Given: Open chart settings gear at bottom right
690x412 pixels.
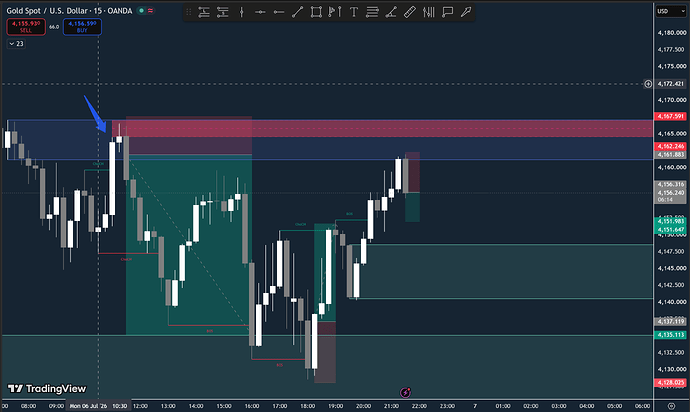Looking at the screenshot, I should point(671,406).
